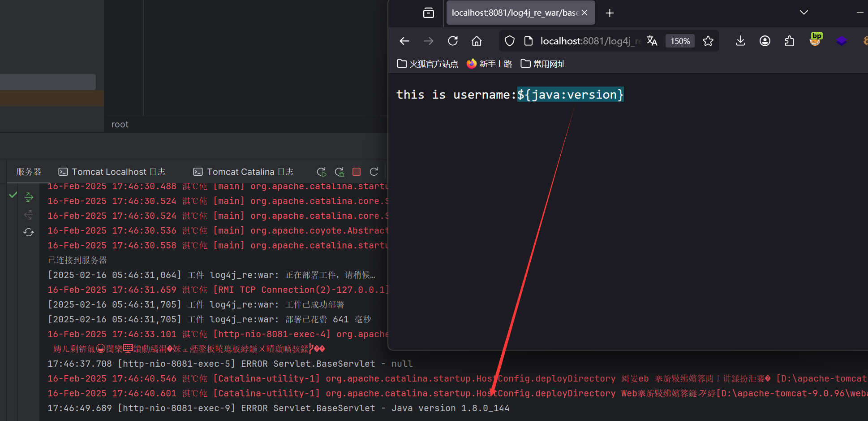Click the Firefox forward arrow

[429, 41]
